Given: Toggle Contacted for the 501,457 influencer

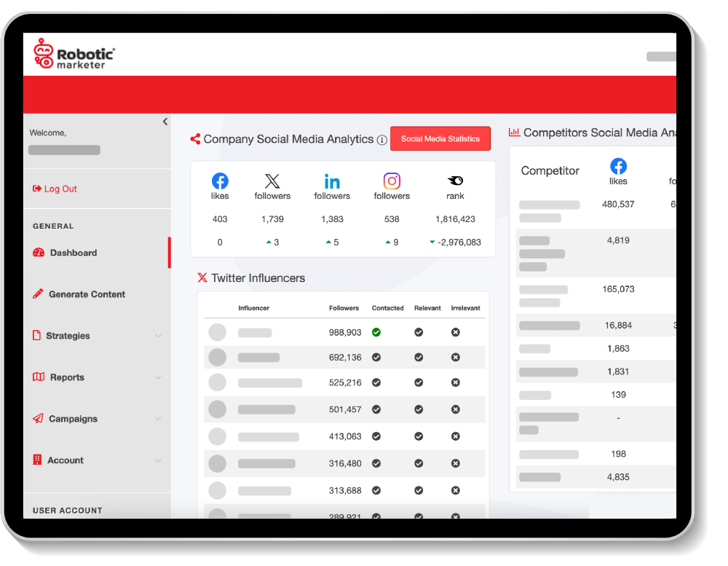Looking at the screenshot, I should pyautogui.click(x=376, y=409).
